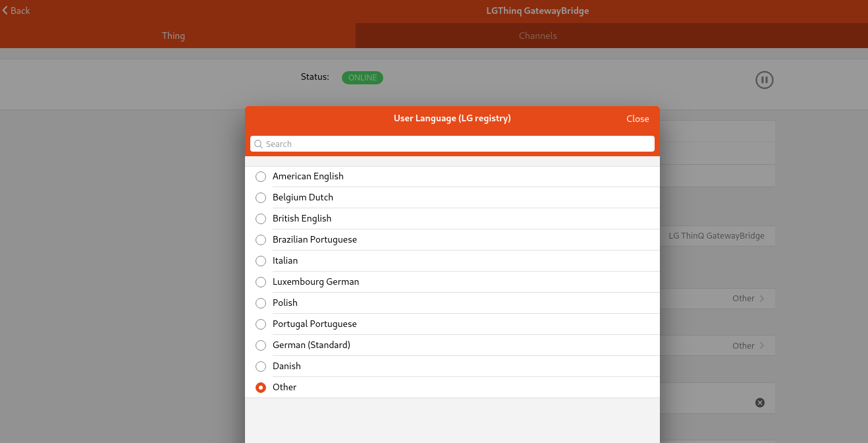Choose the British English radio option

(261, 219)
